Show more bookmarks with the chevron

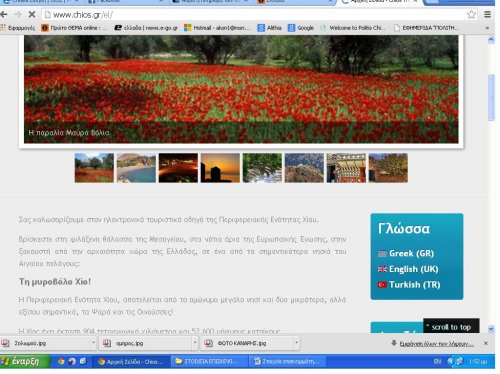tap(487, 28)
